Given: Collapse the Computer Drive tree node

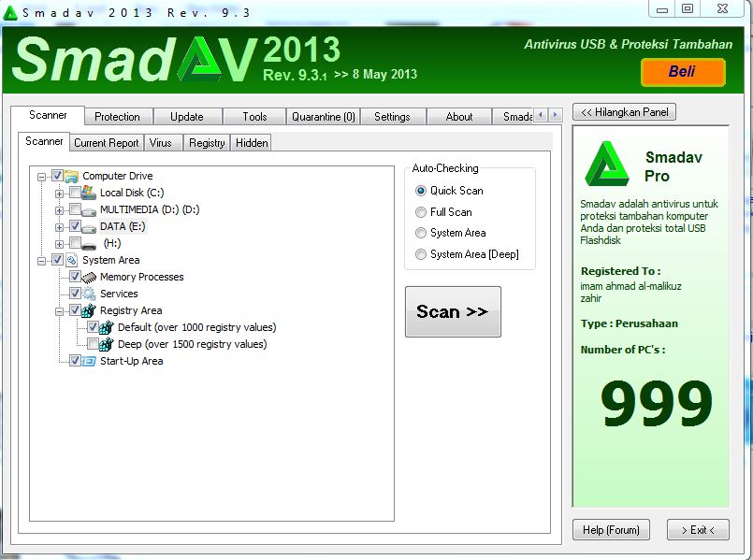Looking at the screenshot, I should 42,177.
